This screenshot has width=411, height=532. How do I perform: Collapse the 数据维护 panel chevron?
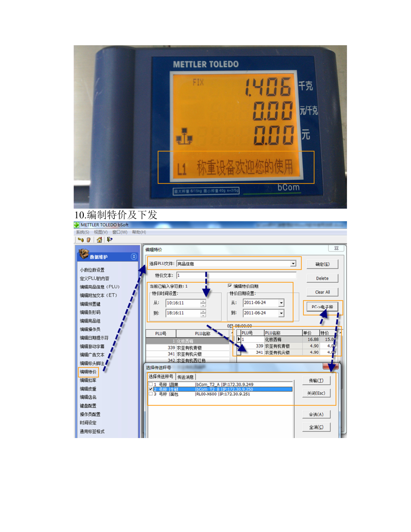click(134, 257)
